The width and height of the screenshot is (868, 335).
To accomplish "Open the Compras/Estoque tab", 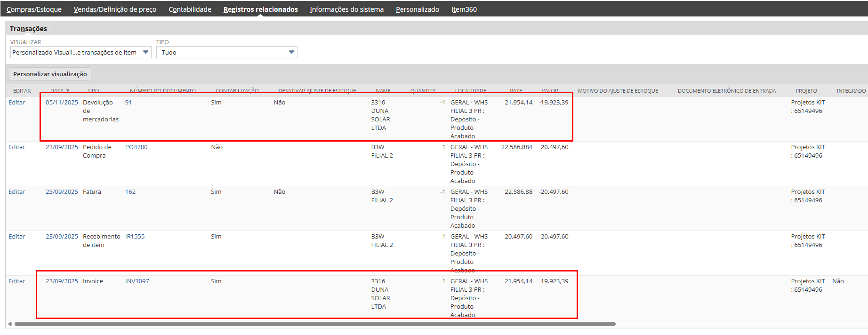I will click(x=34, y=9).
